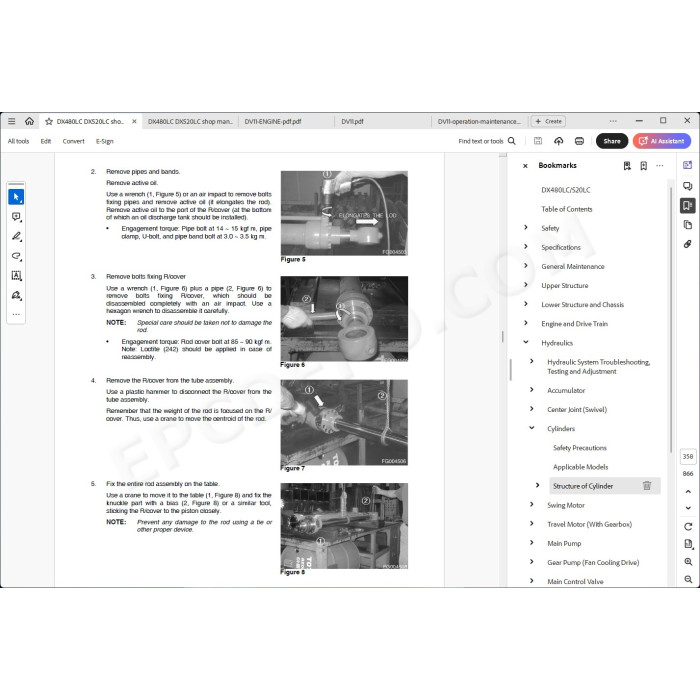The image size is (700, 700).
Task: Open the DX480LC/520LC bookmark
Action: click(x=566, y=190)
